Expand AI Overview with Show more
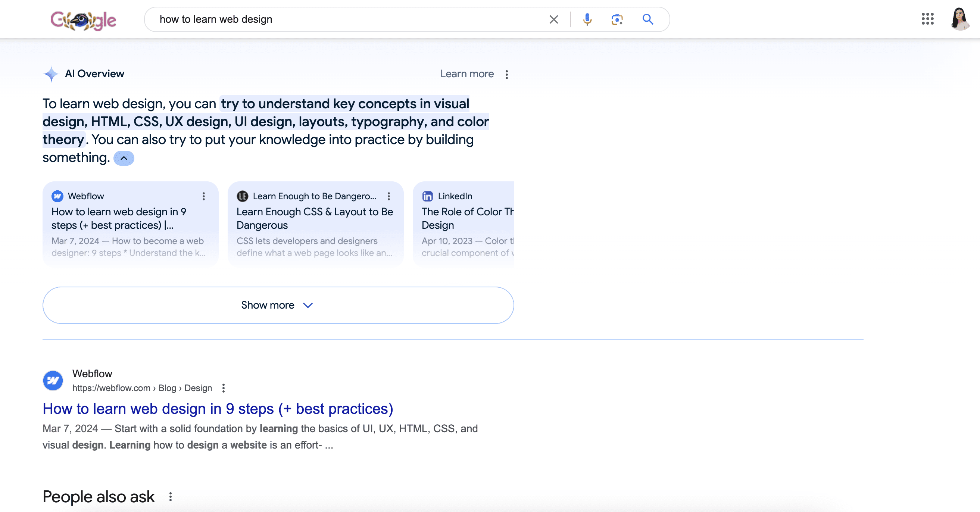This screenshot has height=512, width=980. coord(278,305)
